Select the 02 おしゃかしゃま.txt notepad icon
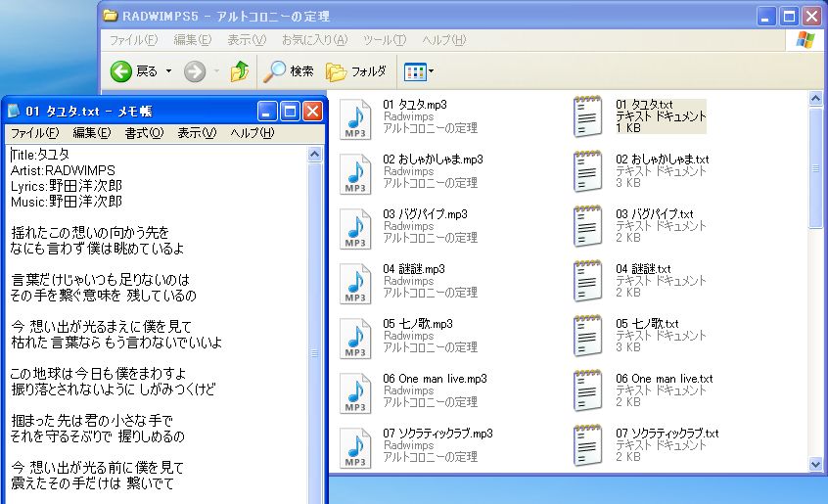This screenshot has width=828, height=504. click(x=588, y=171)
